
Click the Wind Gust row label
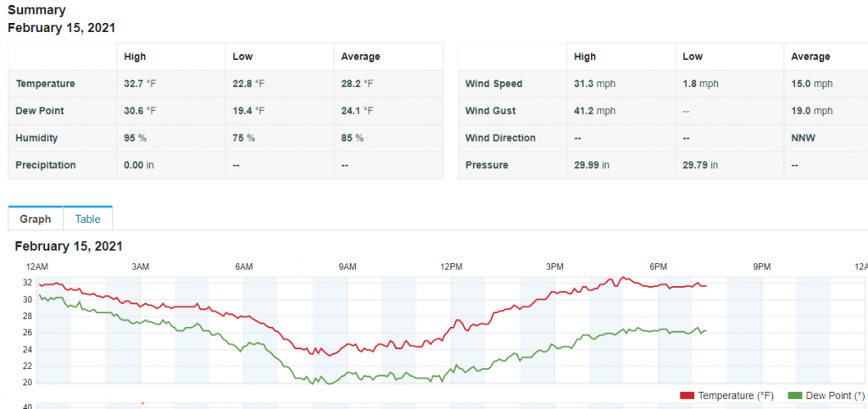tap(491, 111)
